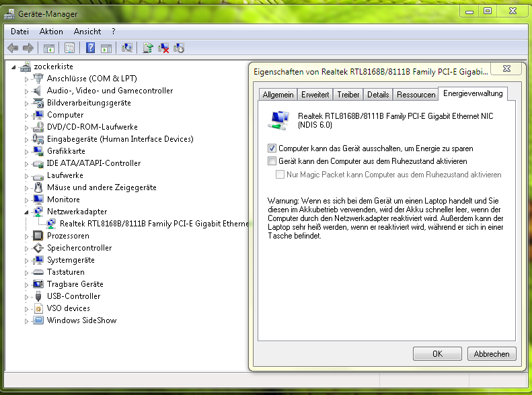Maximize the Geräte-Manager window
This screenshot has height=395, width=532.
click(488, 11)
